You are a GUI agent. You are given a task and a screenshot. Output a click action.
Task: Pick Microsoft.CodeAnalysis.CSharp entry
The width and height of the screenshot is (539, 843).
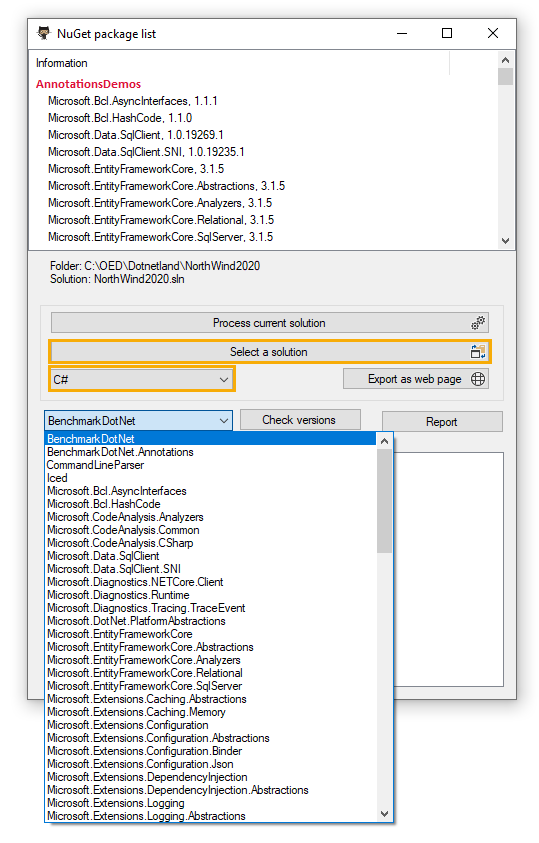(x=211, y=543)
